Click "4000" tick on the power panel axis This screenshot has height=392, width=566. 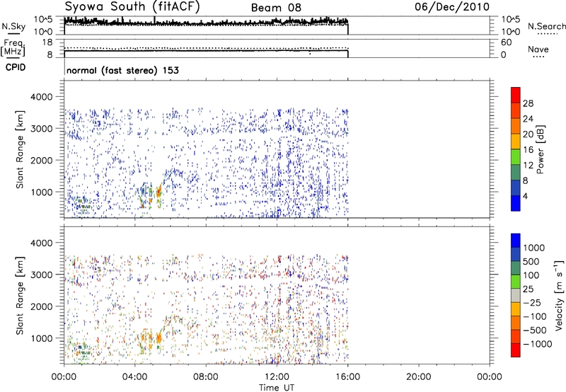(x=42, y=97)
